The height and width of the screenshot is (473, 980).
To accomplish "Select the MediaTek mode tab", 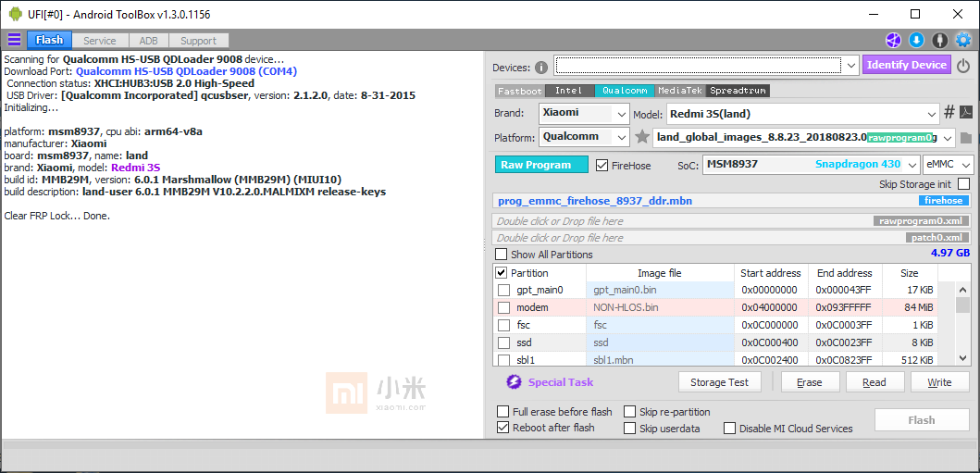I will [681, 91].
